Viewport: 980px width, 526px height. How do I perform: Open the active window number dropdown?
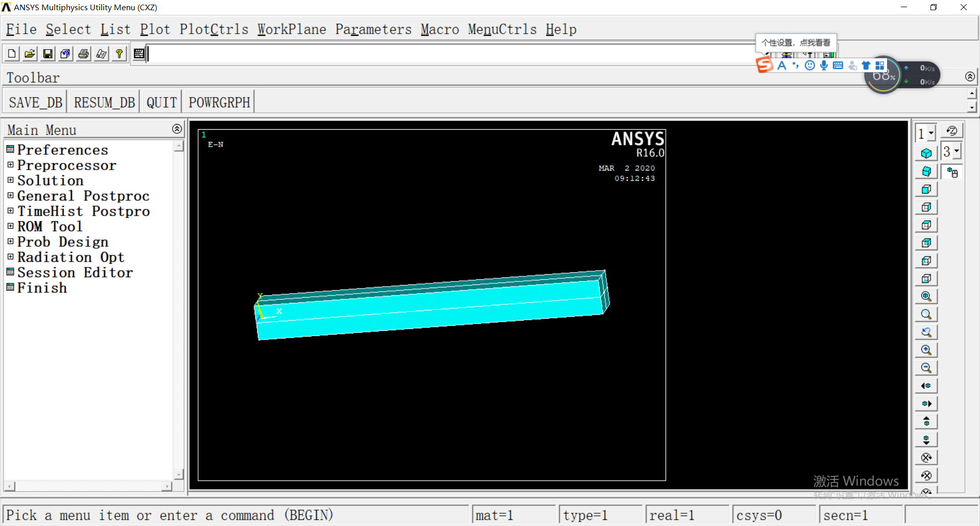[x=931, y=132]
